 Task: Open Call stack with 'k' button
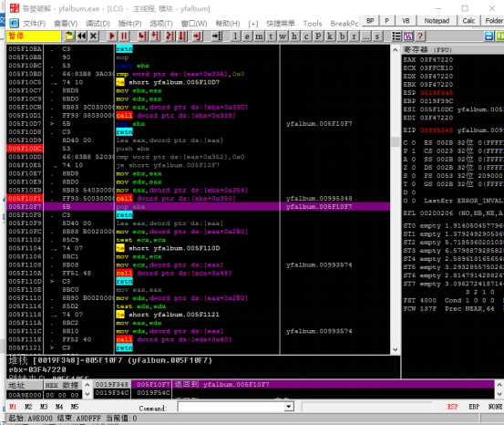330,36
